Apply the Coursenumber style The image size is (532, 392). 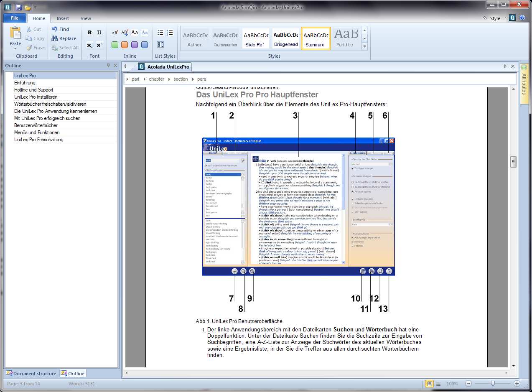tap(226, 39)
